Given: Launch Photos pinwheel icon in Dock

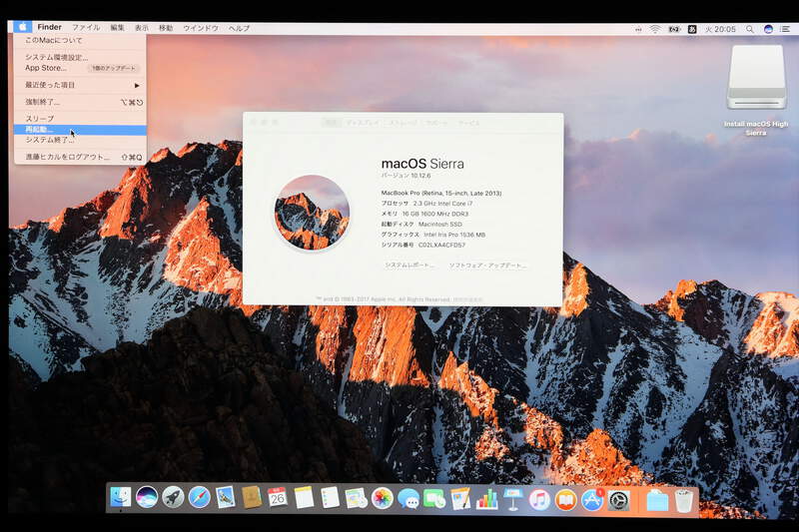Looking at the screenshot, I should pos(383,498).
